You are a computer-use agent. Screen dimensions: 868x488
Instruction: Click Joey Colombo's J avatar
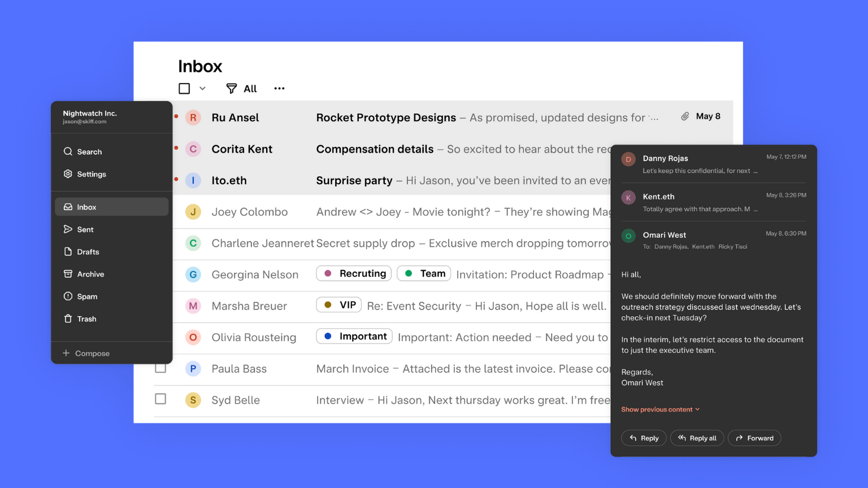coord(193,212)
